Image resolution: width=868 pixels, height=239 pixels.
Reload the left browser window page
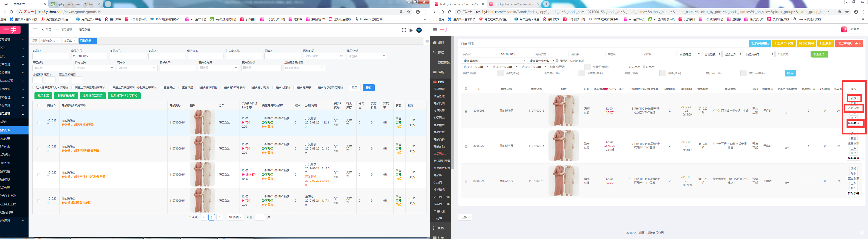(x=11, y=12)
